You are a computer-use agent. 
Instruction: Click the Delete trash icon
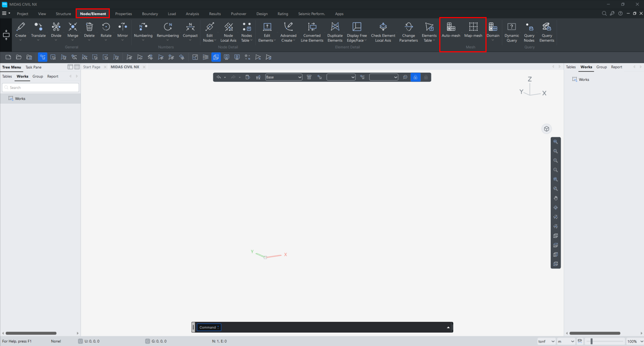89,27
